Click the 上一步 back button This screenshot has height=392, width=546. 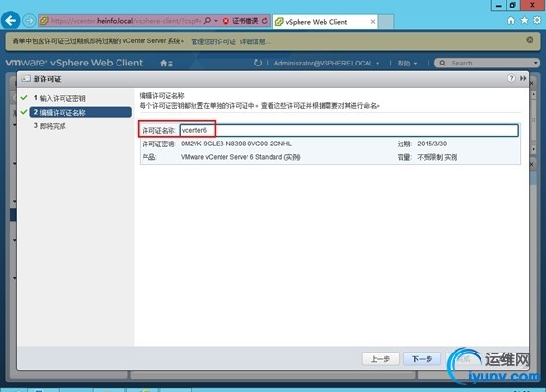point(380,359)
